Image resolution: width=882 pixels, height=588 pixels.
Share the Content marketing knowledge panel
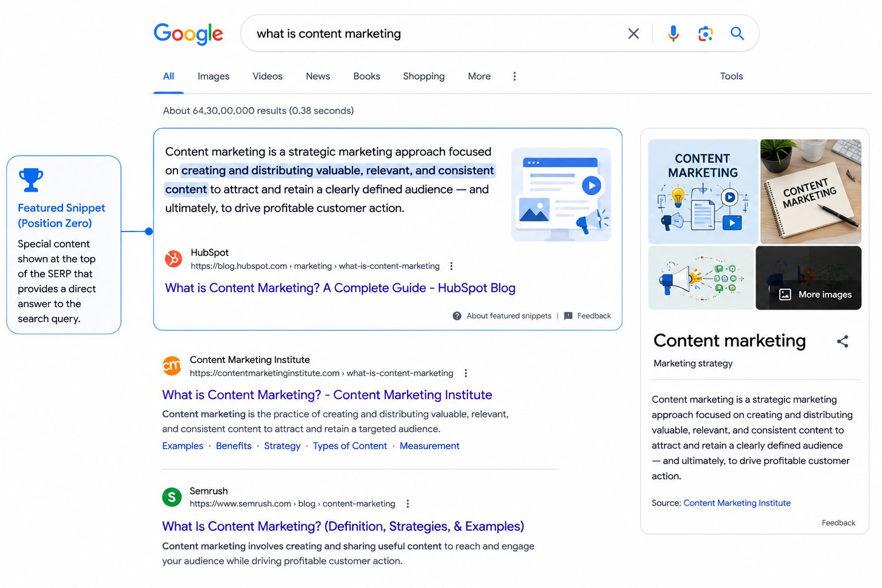pos(842,342)
